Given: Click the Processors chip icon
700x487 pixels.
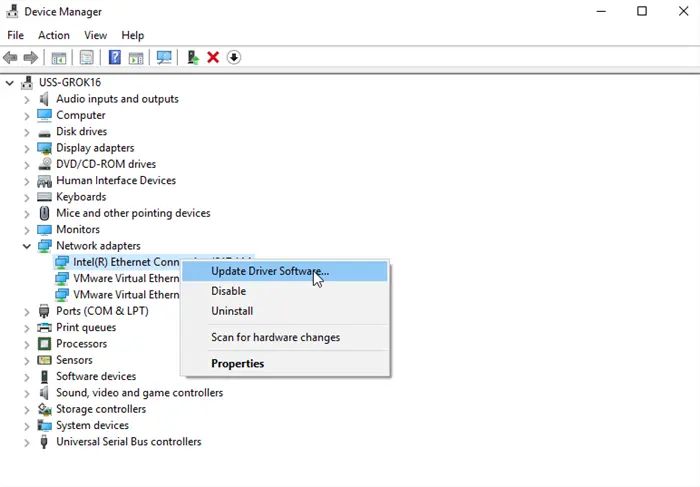Looking at the screenshot, I should [x=44, y=344].
